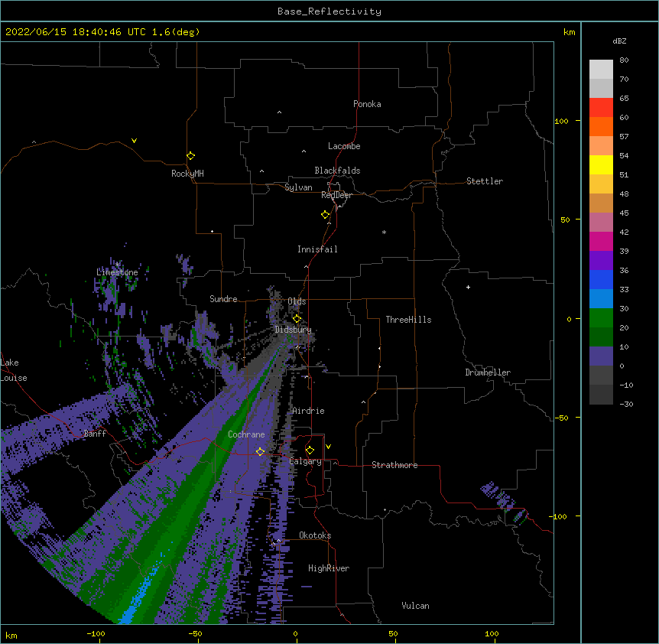Click the Okotoks label
Image resolution: width=659 pixels, height=644 pixels.
(x=315, y=535)
